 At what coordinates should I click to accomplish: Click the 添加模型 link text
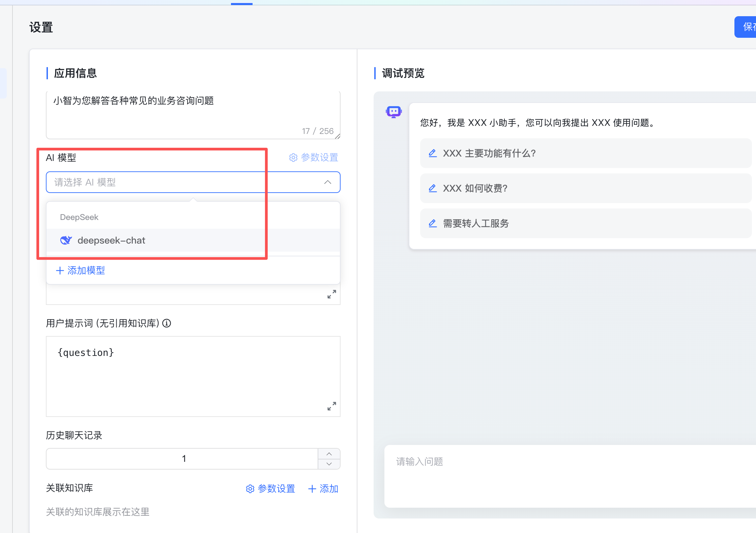[x=86, y=271]
